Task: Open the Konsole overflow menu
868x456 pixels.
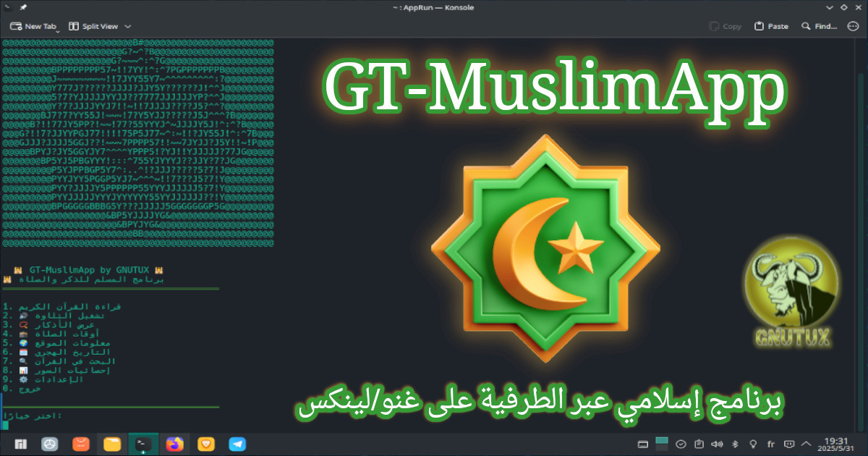Action: (x=852, y=26)
